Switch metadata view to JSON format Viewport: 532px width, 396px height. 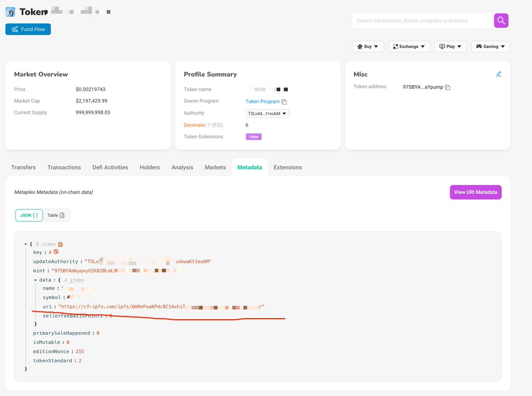click(x=29, y=215)
